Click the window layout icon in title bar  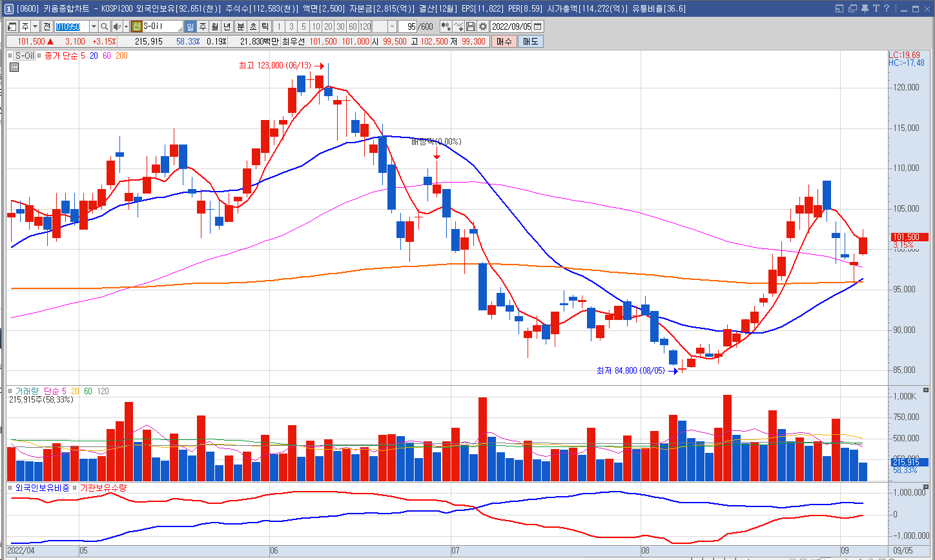pos(839,8)
